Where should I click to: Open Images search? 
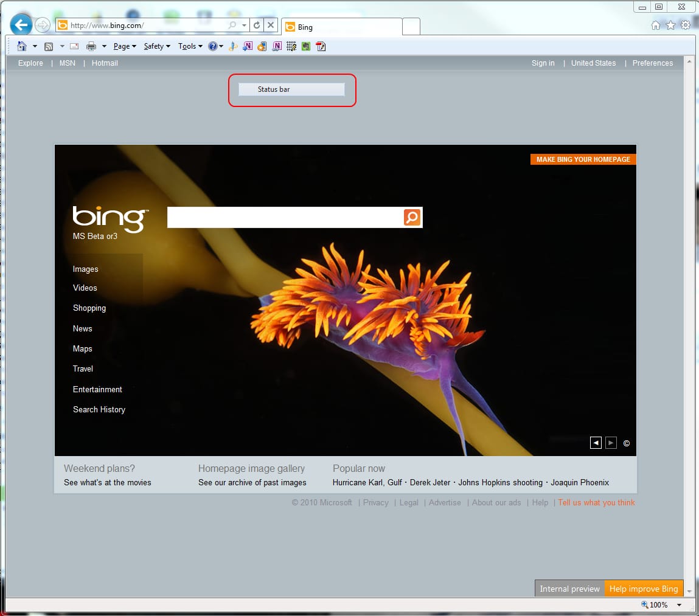click(86, 269)
